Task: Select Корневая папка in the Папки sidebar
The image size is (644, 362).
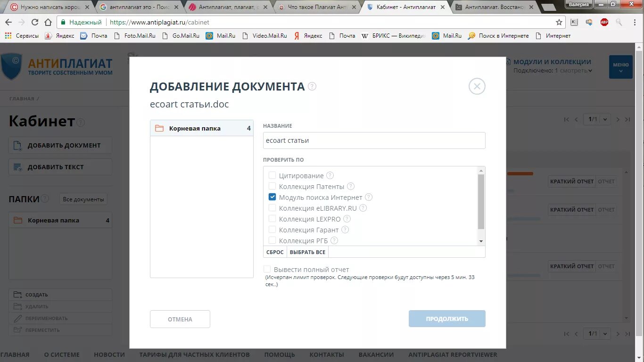Action: coord(60,220)
